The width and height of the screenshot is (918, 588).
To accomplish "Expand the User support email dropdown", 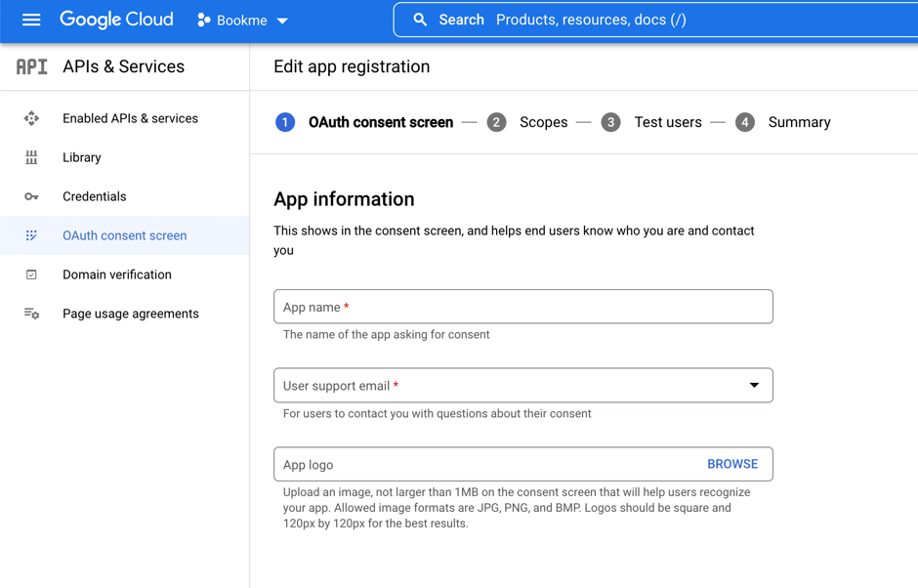I will point(754,385).
